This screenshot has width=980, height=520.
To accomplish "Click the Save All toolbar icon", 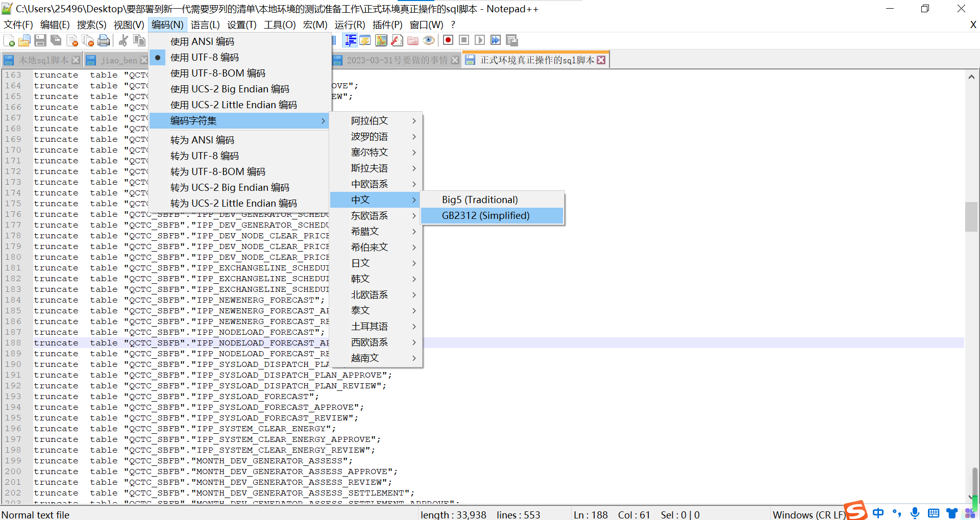I will click(x=56, y=41).
